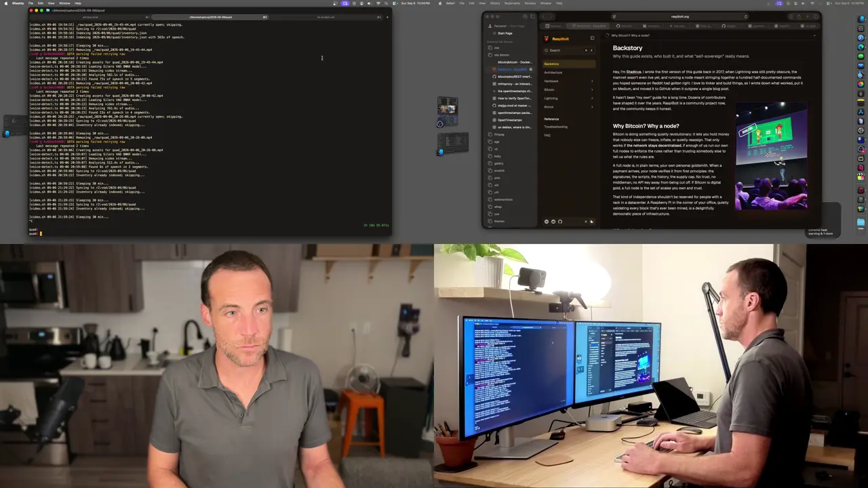
Task: Toggle dark mode moon switch
Action: 592,222
